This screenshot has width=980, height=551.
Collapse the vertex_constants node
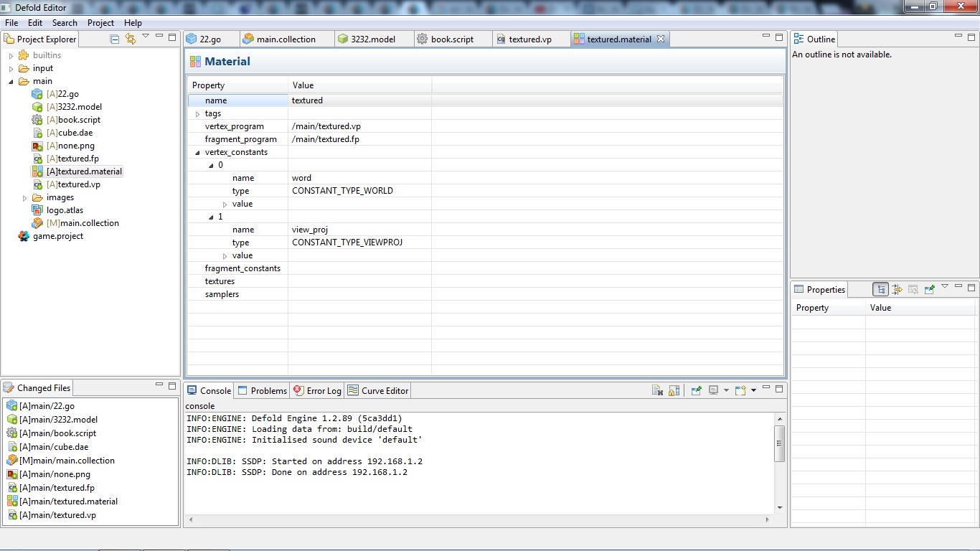(x=198, y=153)
